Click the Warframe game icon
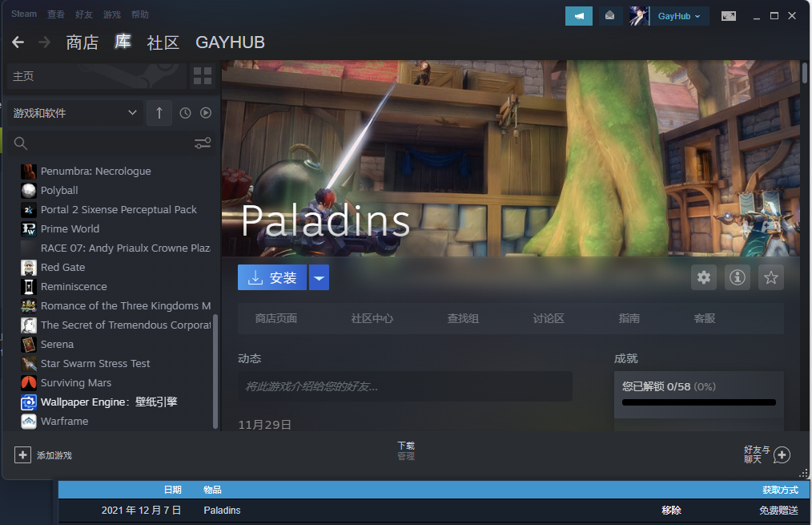The height and width of the screenshot is (525, 812). click(x=29, y=421)
